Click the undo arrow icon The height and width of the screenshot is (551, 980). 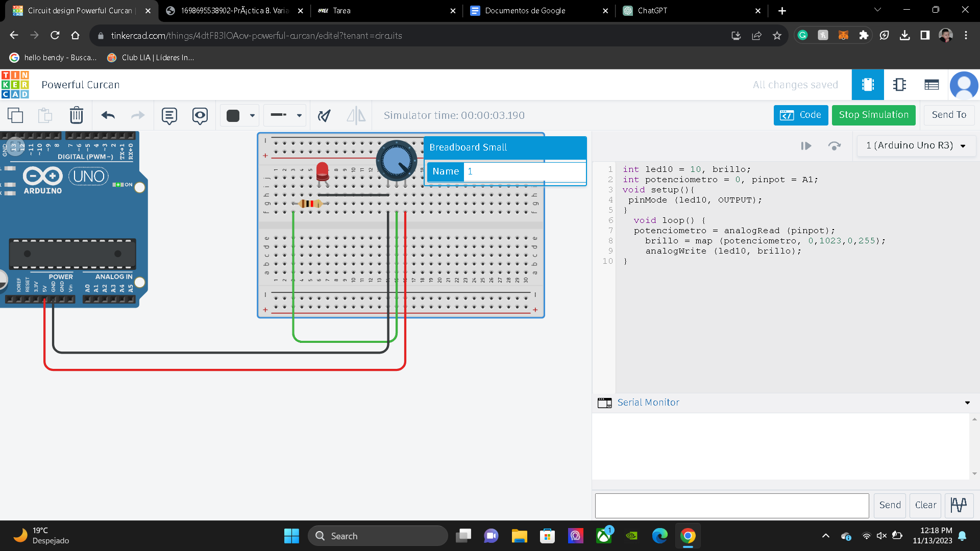coord(108,115)
